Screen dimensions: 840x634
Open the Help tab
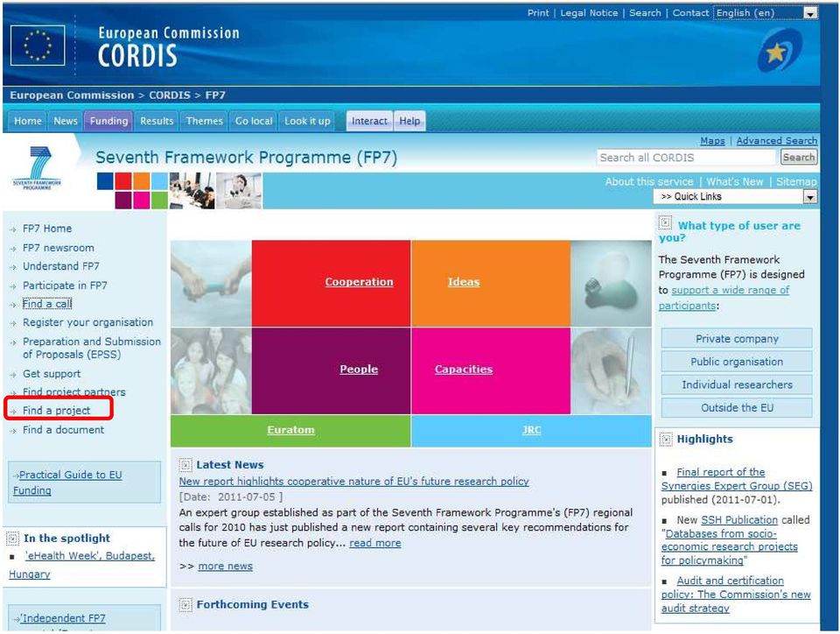409,121
